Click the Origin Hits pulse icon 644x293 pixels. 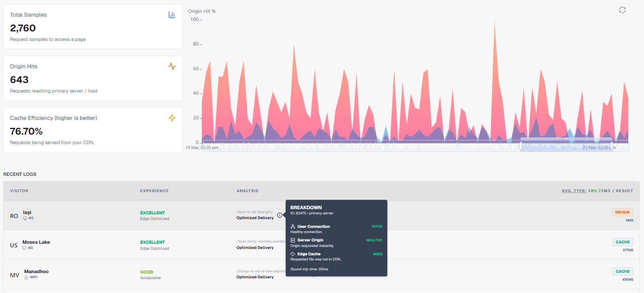(172, 66)
